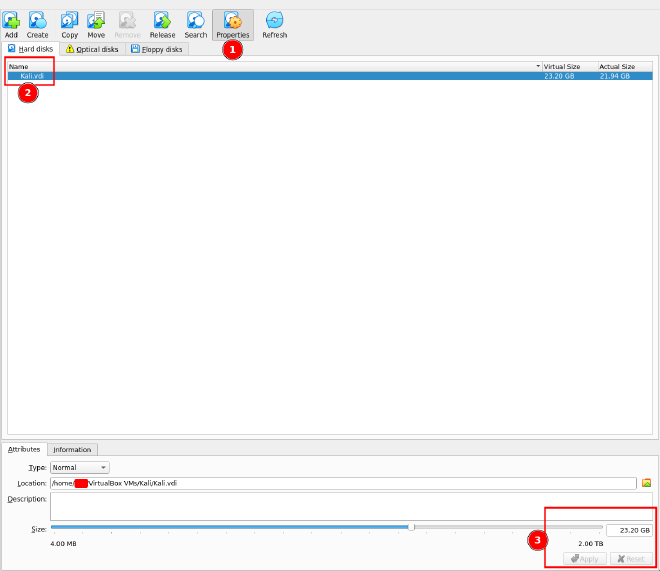Open the Information tab
The width and height of the screenshot is (660, 571).
pyautogui.click(x=72, y=450)
